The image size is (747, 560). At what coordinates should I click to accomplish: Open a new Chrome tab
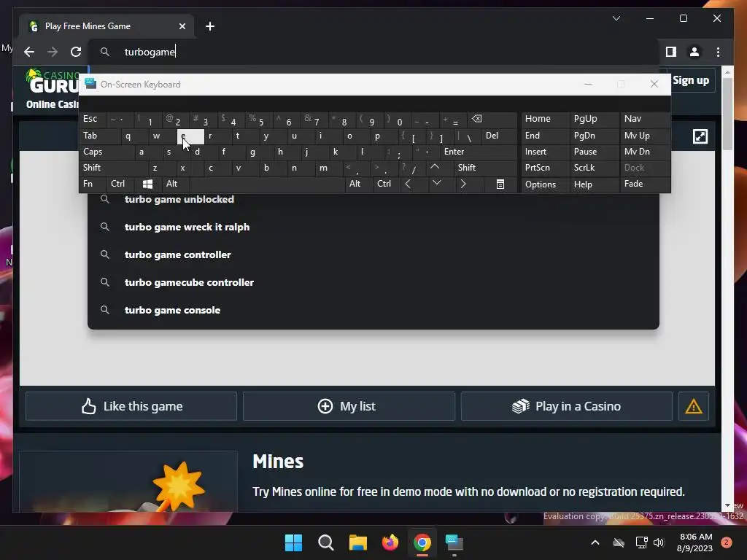209,26
